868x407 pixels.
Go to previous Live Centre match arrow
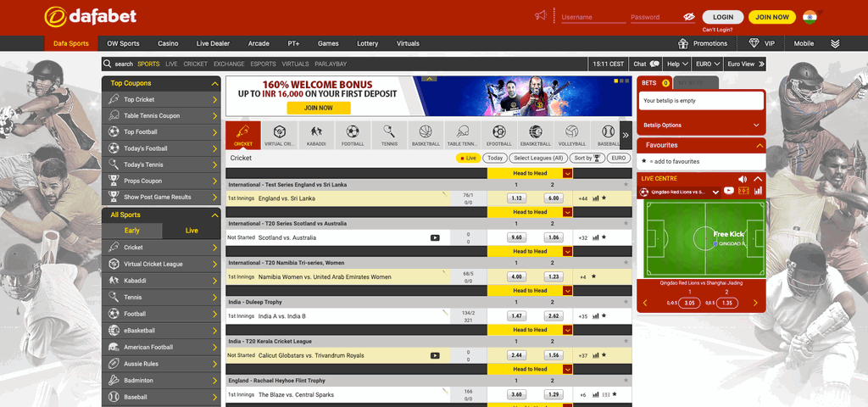tap(645, 303)
